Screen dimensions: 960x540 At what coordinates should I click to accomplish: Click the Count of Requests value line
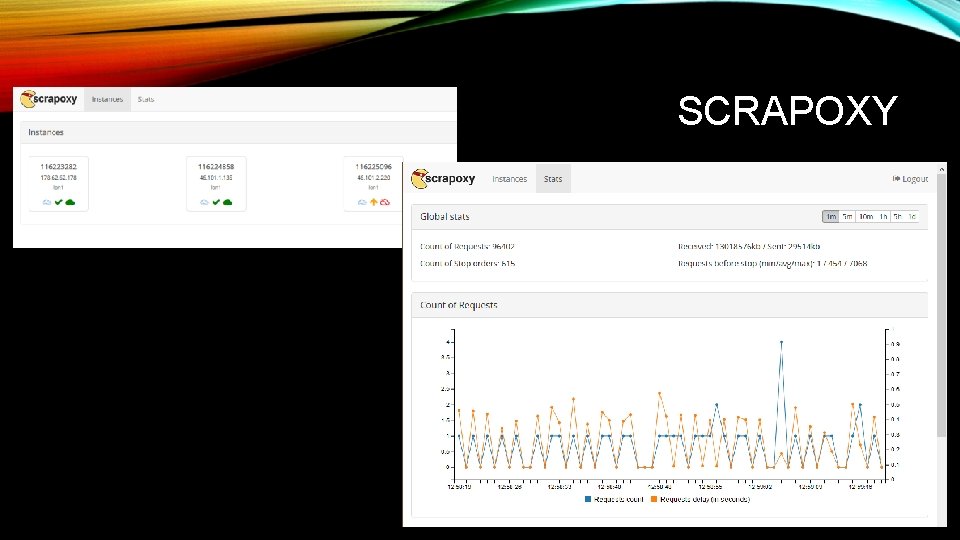coord(467,246)
